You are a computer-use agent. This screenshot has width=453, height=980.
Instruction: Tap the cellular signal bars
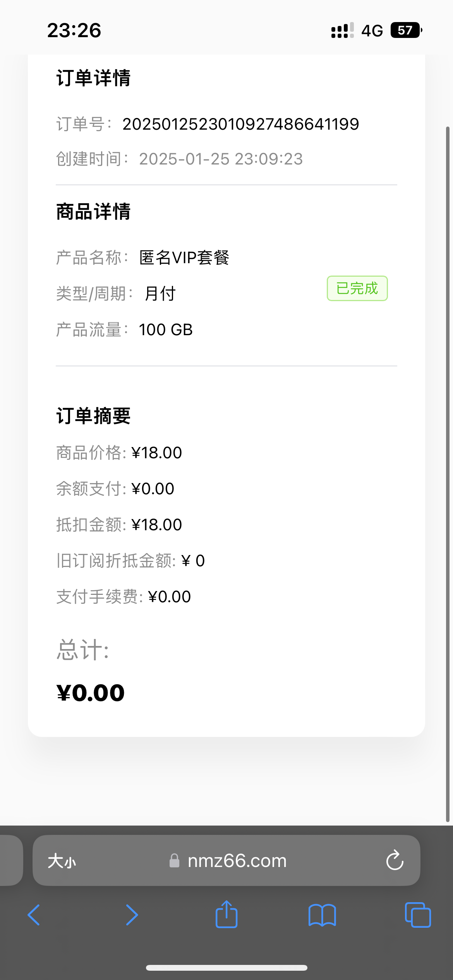pyautogui.click(x=342, y=31)
